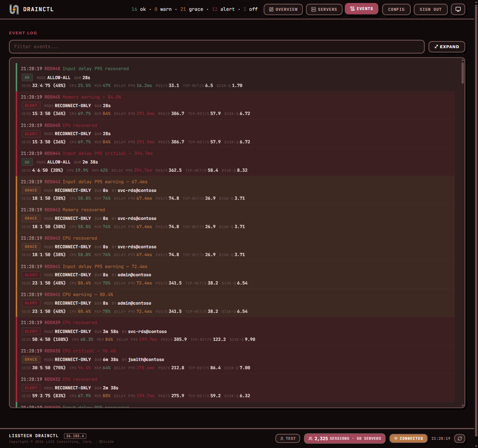Click the refresh icon in footer
The height and width of the screenshot is (448, 478).
point(460,439)
